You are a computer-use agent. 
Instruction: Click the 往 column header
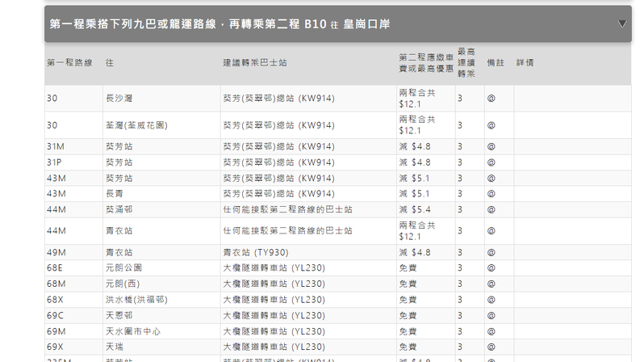tap(110, 62)
